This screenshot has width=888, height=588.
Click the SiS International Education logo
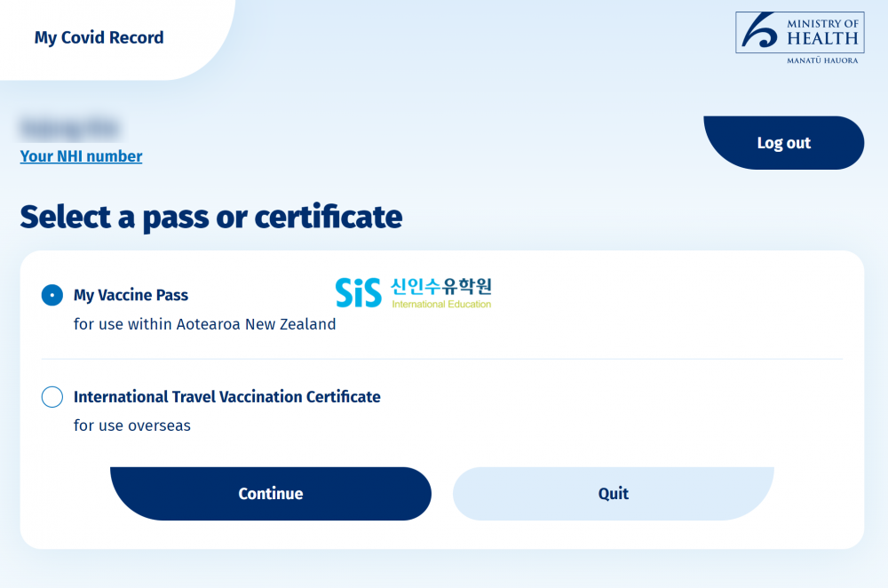[x=414, y=292]
